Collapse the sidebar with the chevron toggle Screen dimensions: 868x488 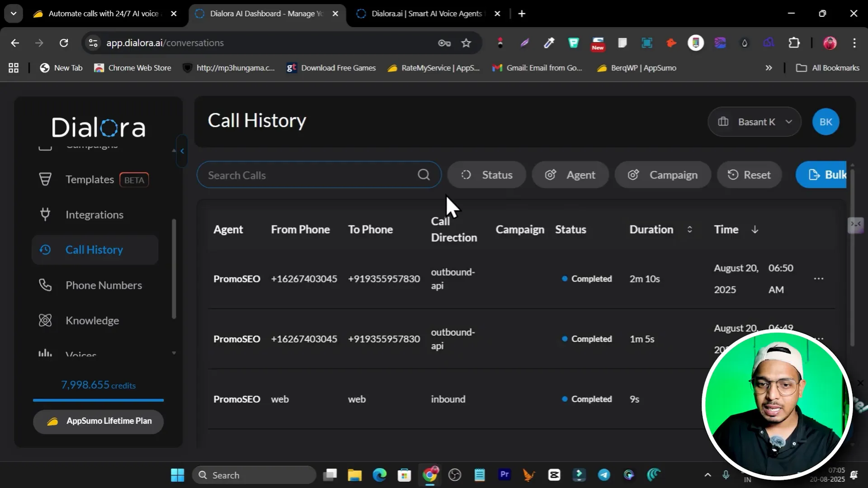pos(182,151)
